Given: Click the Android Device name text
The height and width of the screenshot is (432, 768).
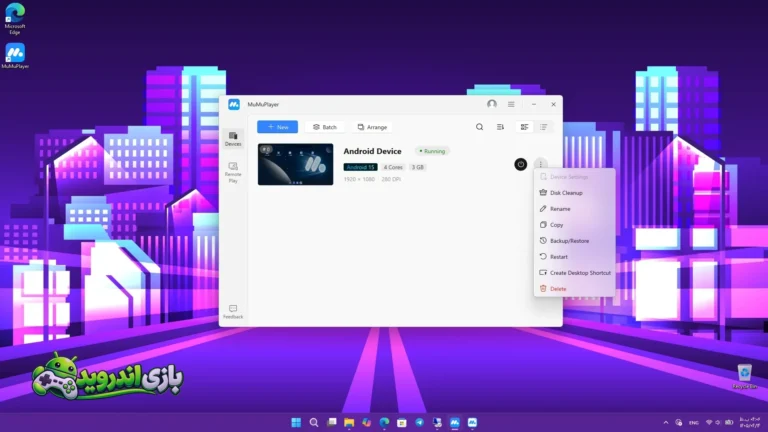Looking at the screenshot, I should [372, 151].
